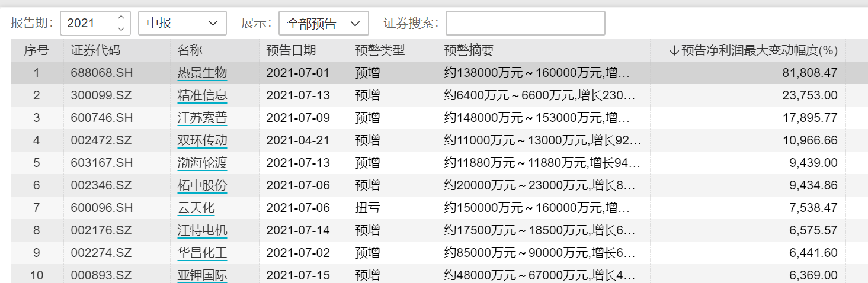Open the 华昌化工 stock link
The image size is (868, 283).
pos(202,253)
